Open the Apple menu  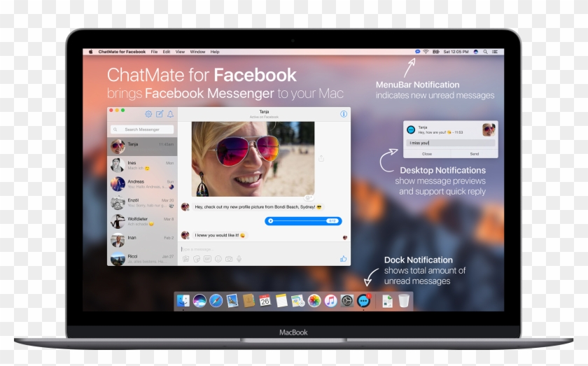coord(90,52)
